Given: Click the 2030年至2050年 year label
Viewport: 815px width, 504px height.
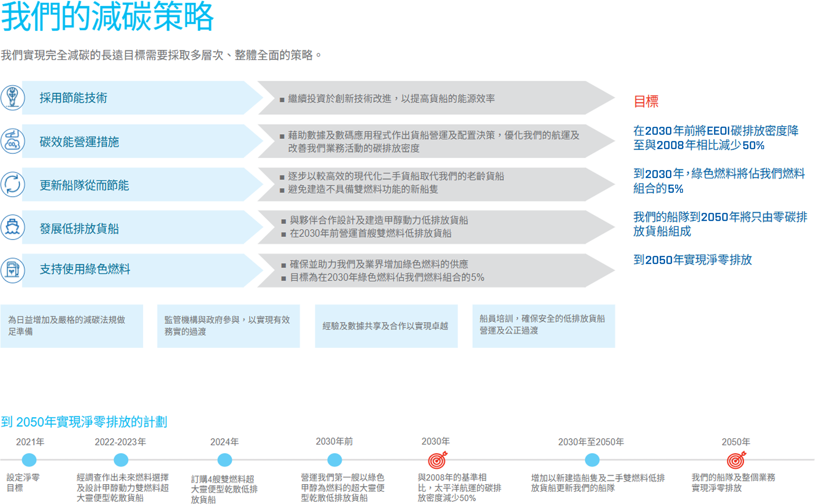Looking at the screenshot, I should click(591, 442).
